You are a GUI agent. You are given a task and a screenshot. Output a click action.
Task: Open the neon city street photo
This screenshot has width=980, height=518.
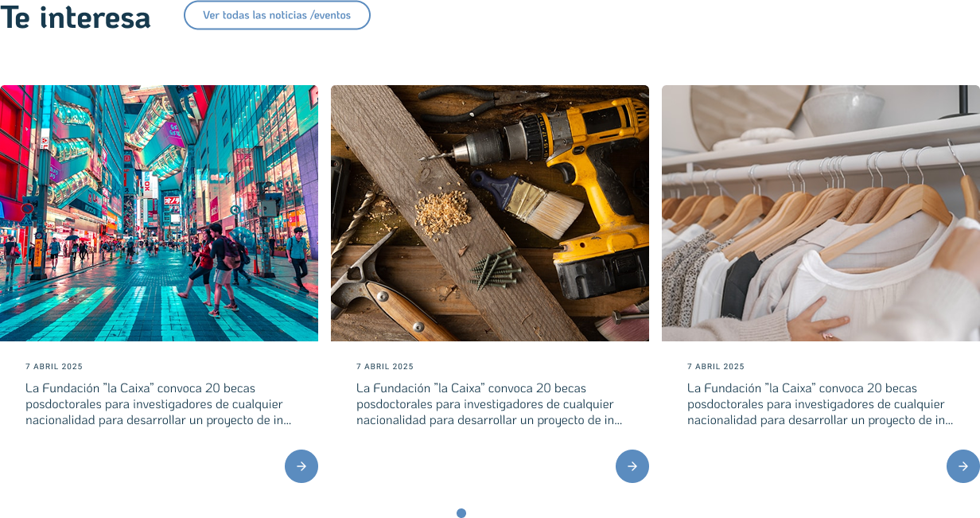pos(159,212)
